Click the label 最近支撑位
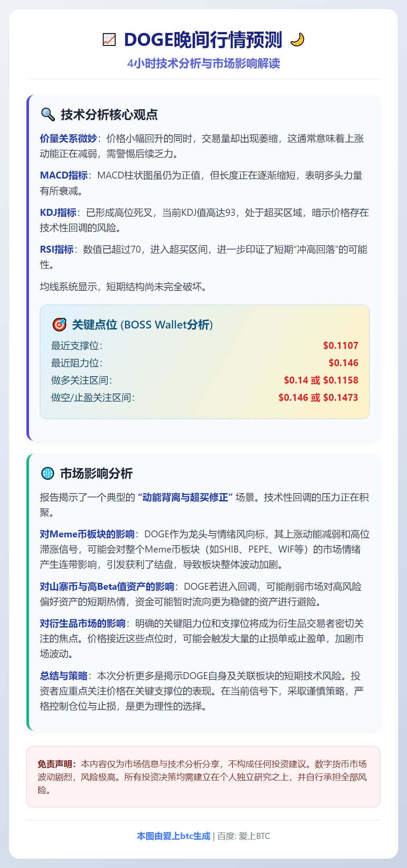Screen dimensions: 407x868 tap(77, 346)
